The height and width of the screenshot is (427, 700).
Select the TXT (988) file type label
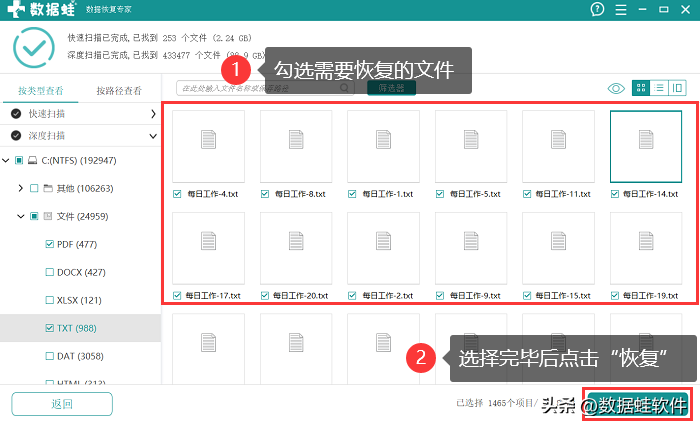pos(76,328)
